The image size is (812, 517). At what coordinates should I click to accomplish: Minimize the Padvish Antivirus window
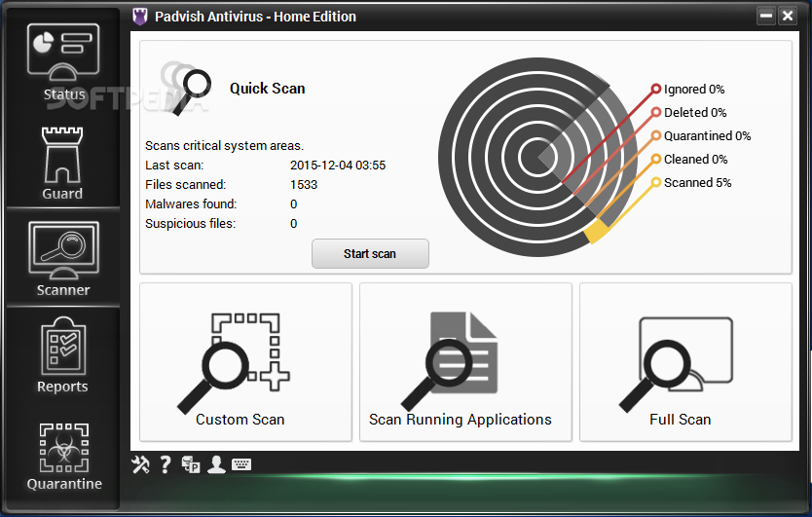coord(766,16)
